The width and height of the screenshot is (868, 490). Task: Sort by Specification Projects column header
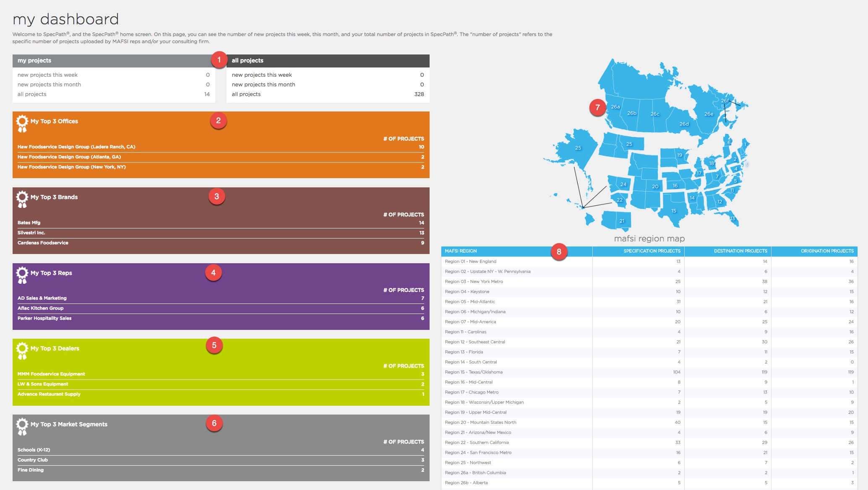click(x=652, y=251)
